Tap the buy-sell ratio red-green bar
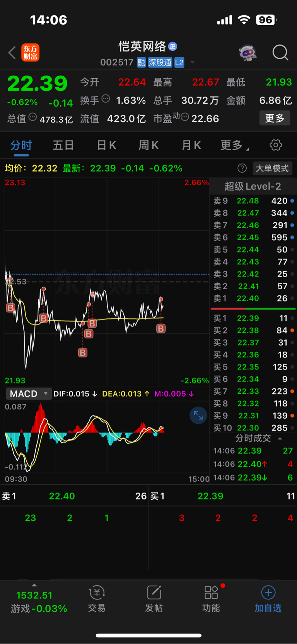Screen dimensions: 297x644 (x=253, y=309)
